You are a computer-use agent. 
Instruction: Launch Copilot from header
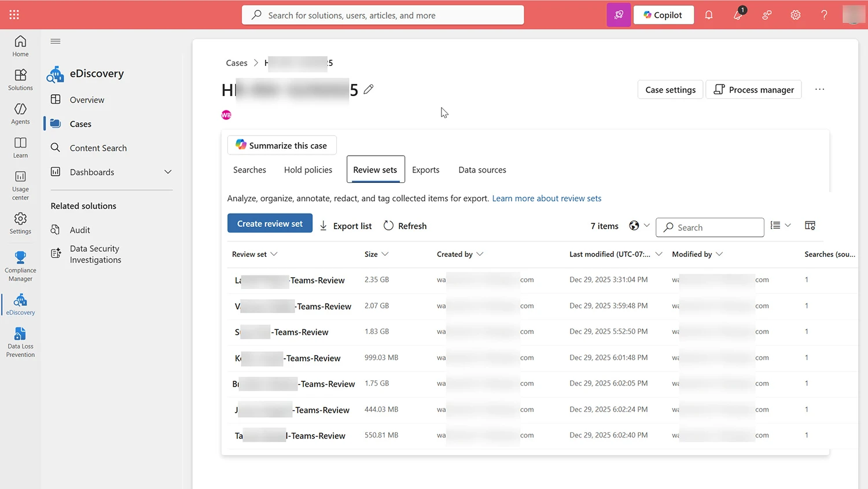point(663,15)
